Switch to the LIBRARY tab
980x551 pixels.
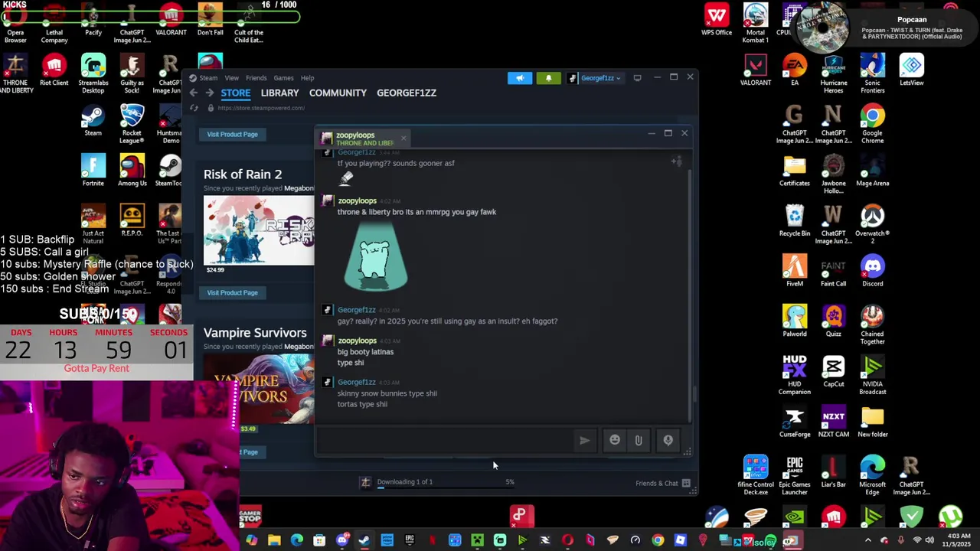pyautogui.click(x=279, y=93)
